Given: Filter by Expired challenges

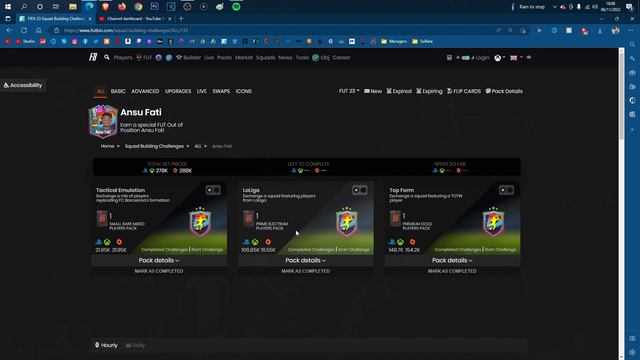Looking at the screenshot, I should tap(399, 91).
